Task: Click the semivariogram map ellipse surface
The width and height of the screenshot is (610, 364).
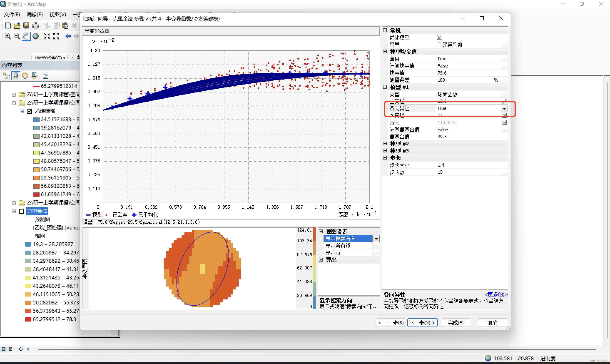Action: click(202, 268)
